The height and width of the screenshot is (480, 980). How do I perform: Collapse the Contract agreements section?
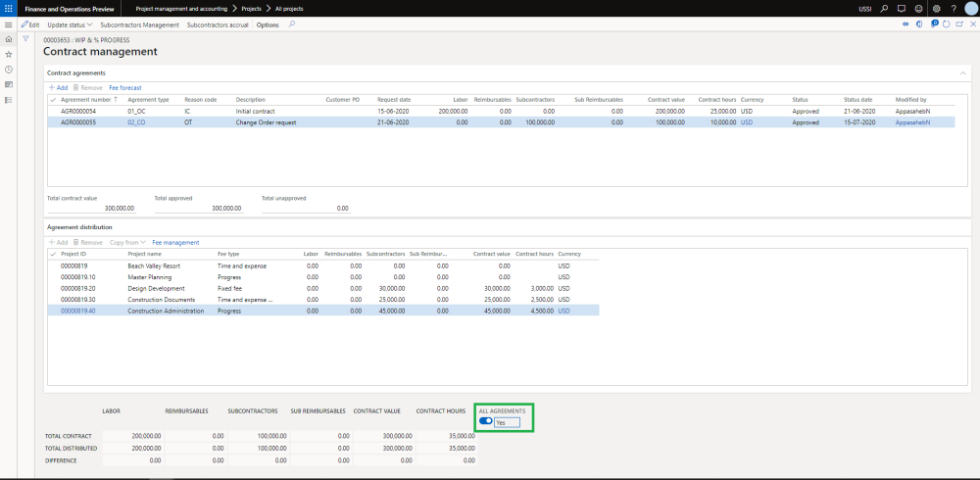click(961, 72)
